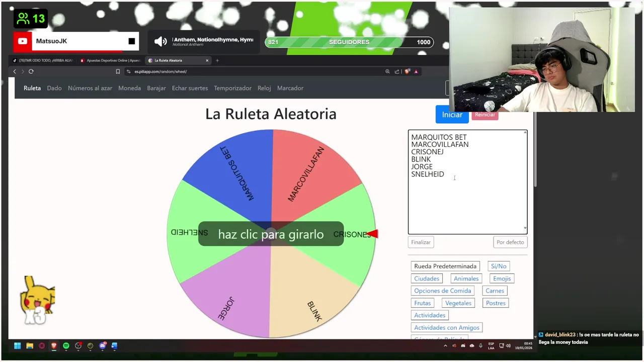The image size is (644, 362).
Task: Click the YouTube logo beside MatsuoJK
Action: (23, 41)
